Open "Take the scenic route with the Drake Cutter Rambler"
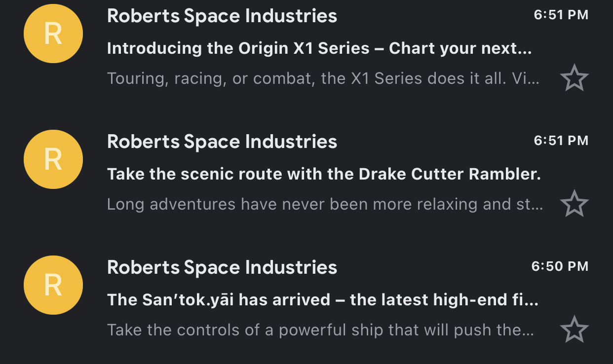The width and height of the screenshot is (613, 364). click(x=324, y=174)
